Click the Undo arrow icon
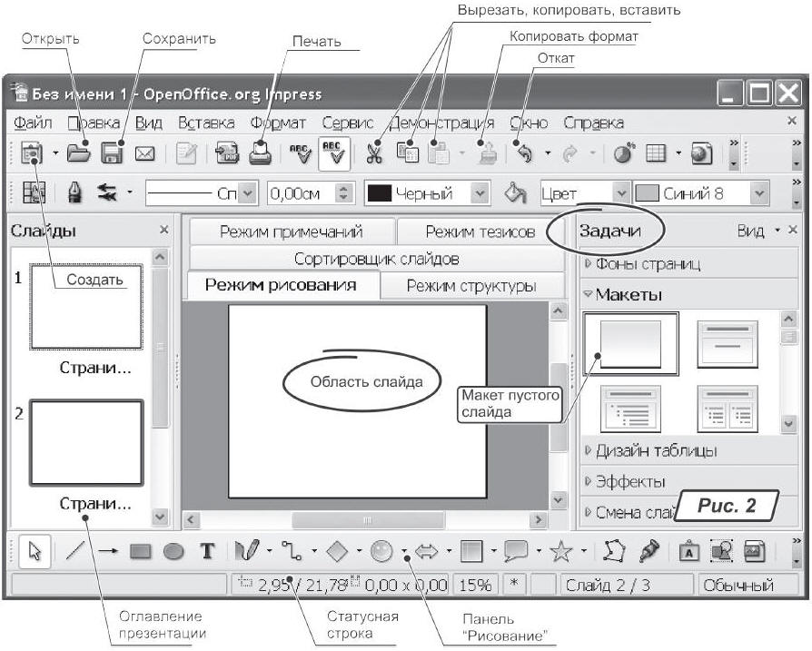The image size is (812, 651). (523, 153)
